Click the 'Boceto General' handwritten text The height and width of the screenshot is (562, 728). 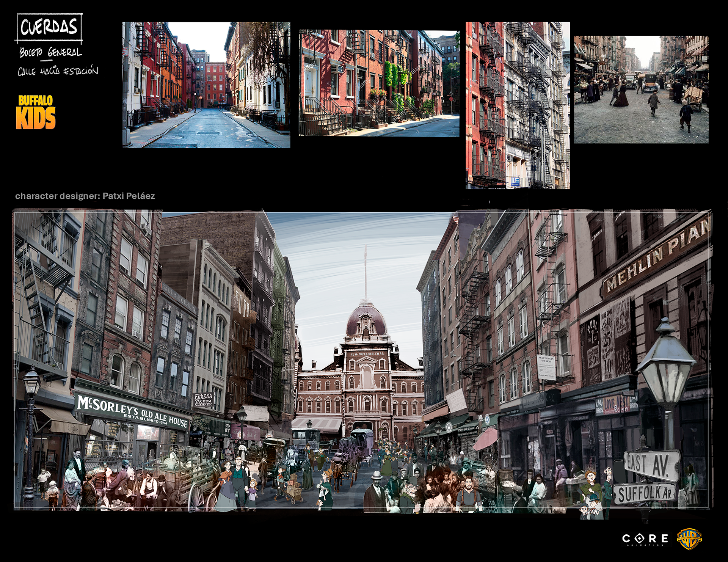[x=50, y=53]
